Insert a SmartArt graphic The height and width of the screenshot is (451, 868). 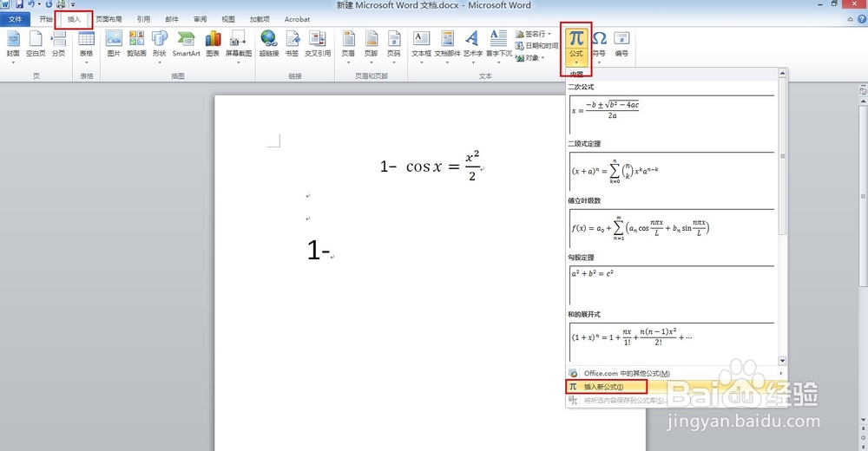[186, 44]
